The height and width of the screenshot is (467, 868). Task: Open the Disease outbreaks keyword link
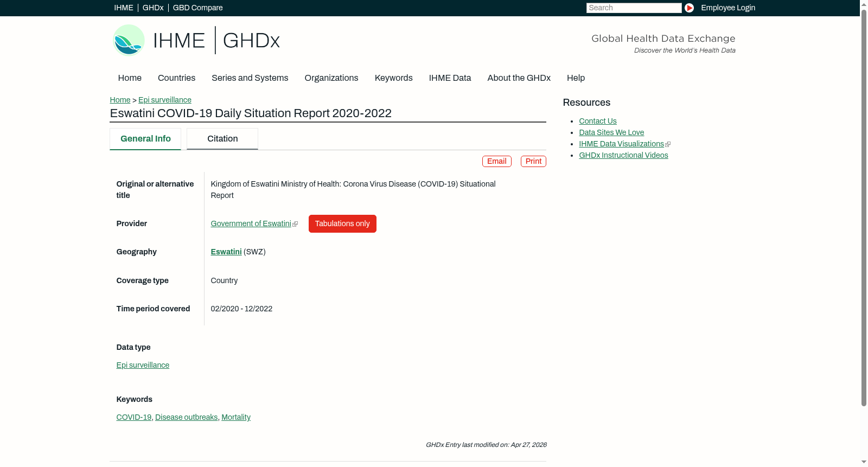(x=187, y=417)
